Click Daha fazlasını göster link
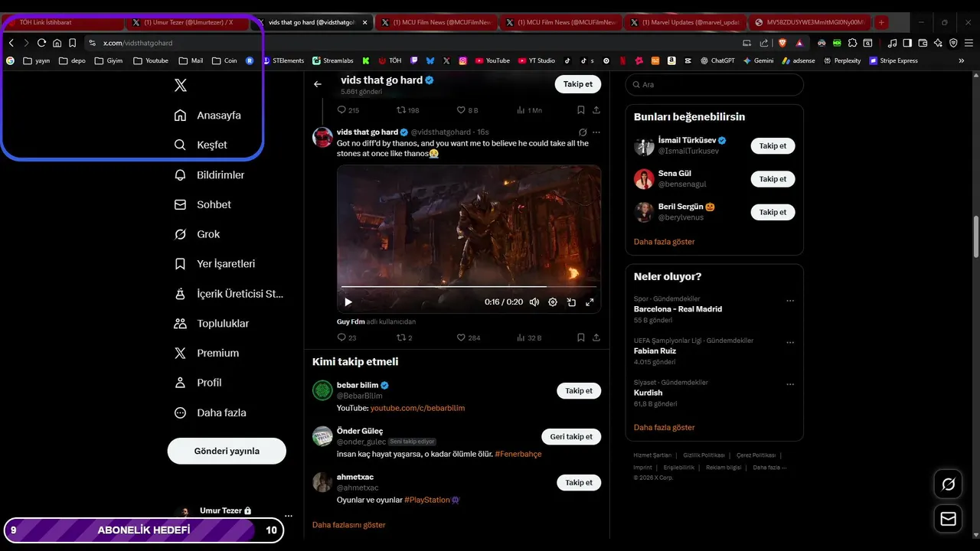The width and height of the screenshot is (980, 551). click(348, 525)
